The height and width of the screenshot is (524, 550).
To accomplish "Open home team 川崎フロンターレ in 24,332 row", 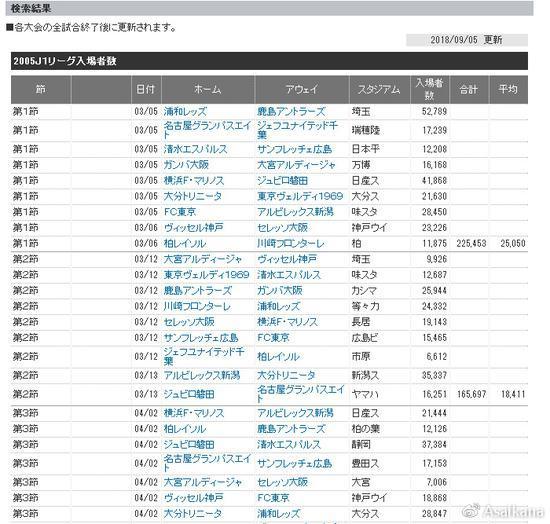I will tap(197, 306).
